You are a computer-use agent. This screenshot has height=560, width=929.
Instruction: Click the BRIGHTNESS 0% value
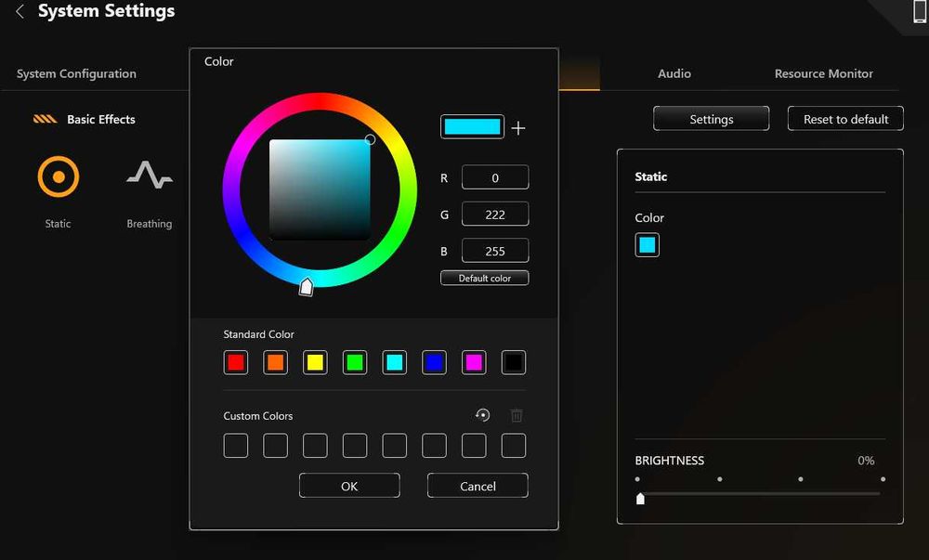(x=866, y=460)
